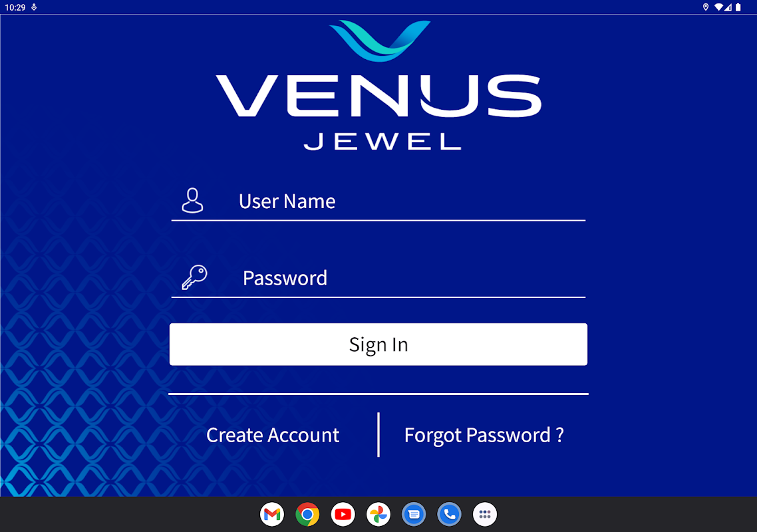Viewport: 757px width, 532px height.
Task: Select the Forgot Password ? link
Action: [484, 435]
